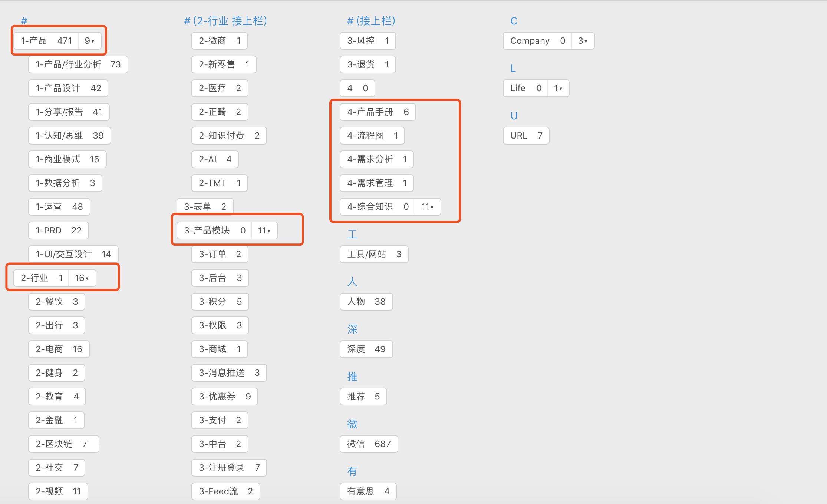Click the # index header link
The image size is (827, 504).
tap(24, 21)
